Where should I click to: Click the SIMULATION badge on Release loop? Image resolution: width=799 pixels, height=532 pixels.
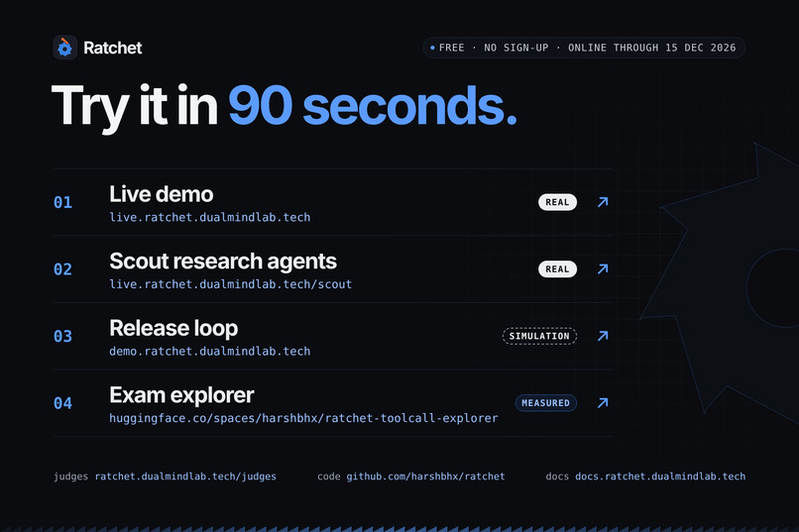pyautogui.click(x=539, y=336)
